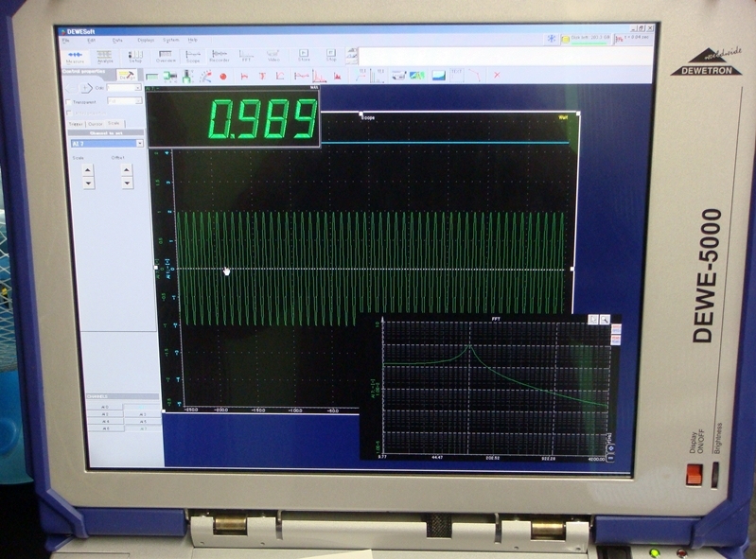The width and height of the screenshot is (756, 559).
Task: Click the red X delete icon
Action: click(496, 76)
